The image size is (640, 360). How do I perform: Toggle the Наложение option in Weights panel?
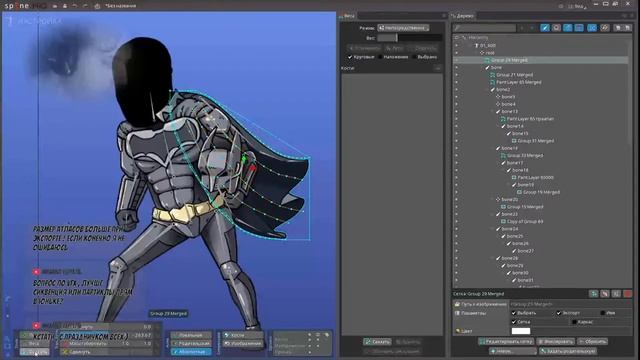coord(380,57)
